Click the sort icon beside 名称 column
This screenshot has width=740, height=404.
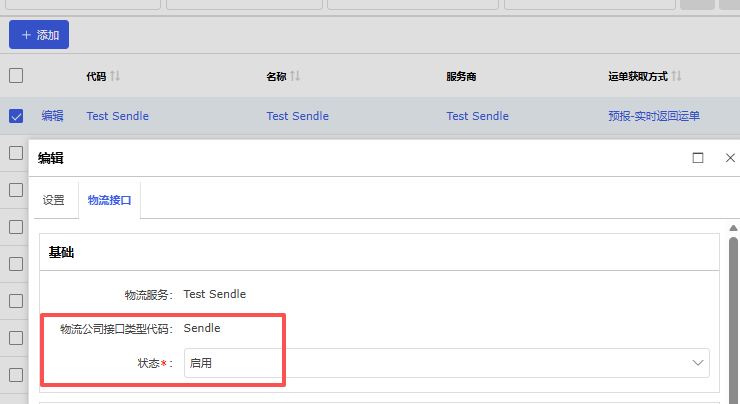pyautogui.click(x=295, y=76)
